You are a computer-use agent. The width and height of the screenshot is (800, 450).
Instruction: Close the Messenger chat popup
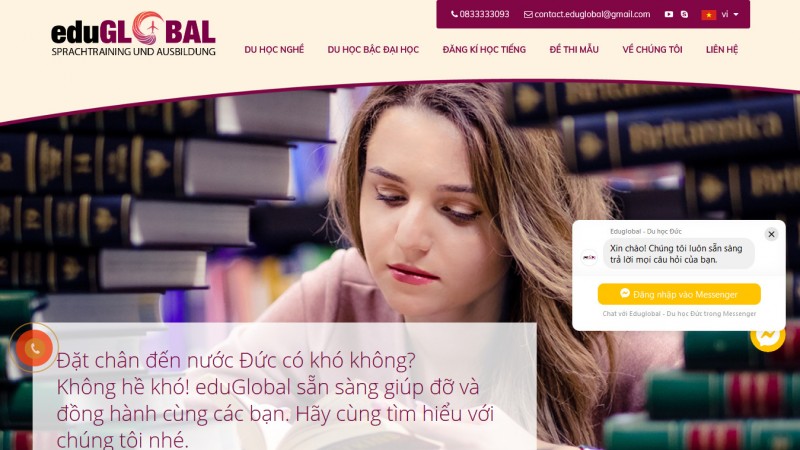[x=771, y=234]
